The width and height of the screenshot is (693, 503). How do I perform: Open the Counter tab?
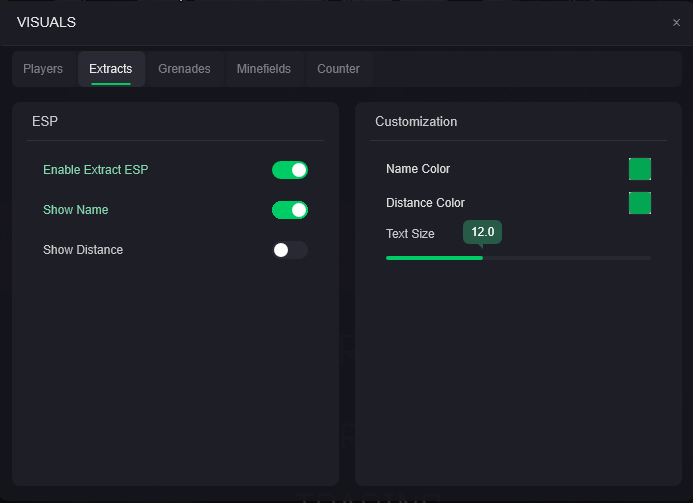[338, 69]
